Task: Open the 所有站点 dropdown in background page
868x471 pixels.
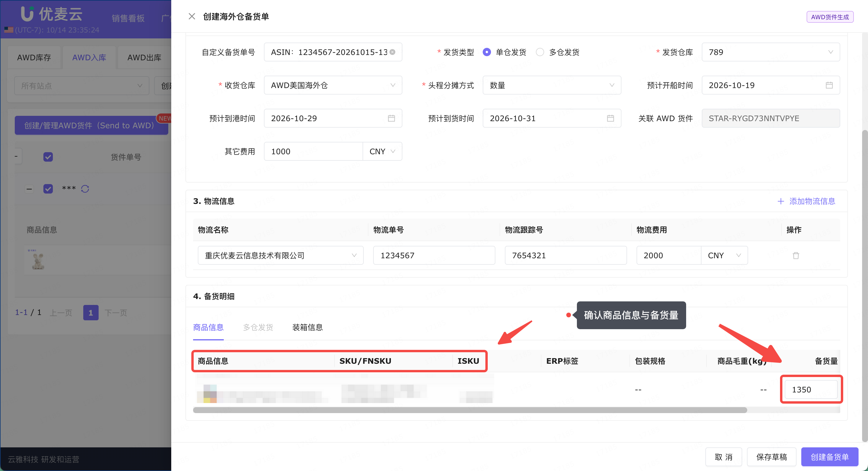Action: (x=81, y=86)
